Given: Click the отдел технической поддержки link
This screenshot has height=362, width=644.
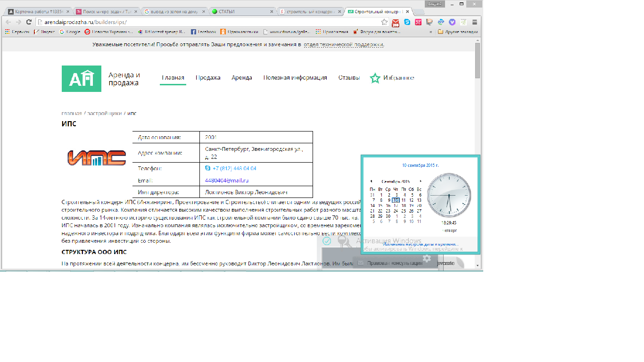Looking at the screenshot, I should [x=344, y=44].
